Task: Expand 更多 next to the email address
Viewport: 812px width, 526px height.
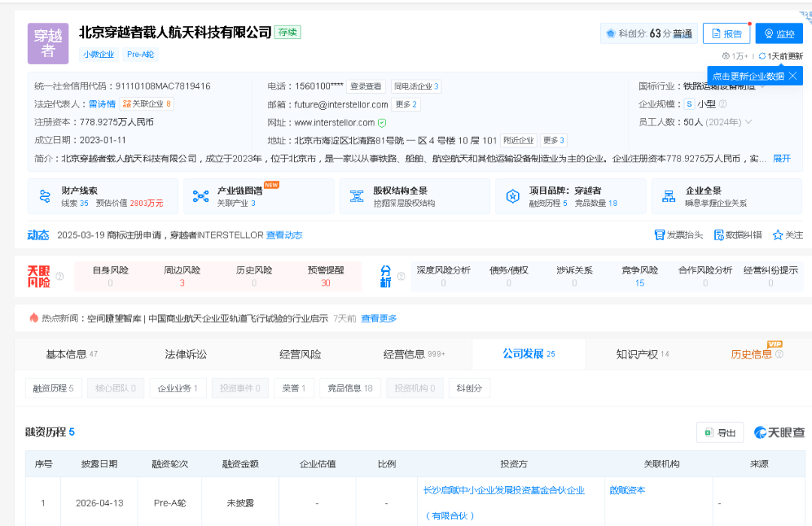Action: tap(406, 104)
